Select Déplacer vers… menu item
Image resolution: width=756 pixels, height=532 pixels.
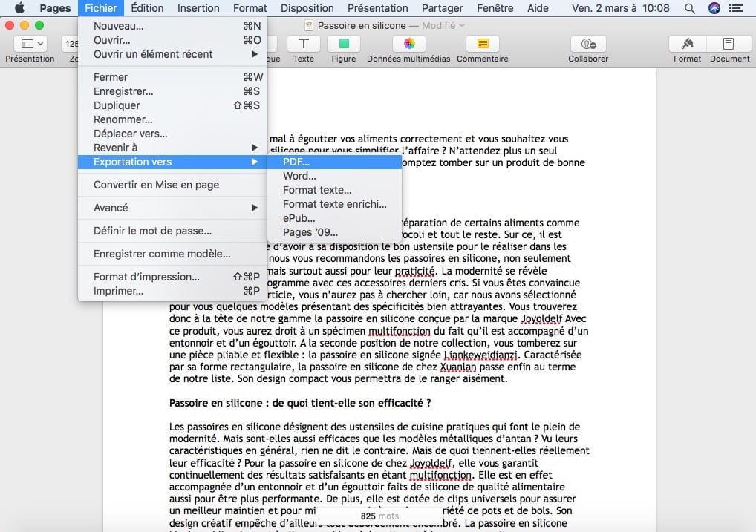[x=172, y=134]
